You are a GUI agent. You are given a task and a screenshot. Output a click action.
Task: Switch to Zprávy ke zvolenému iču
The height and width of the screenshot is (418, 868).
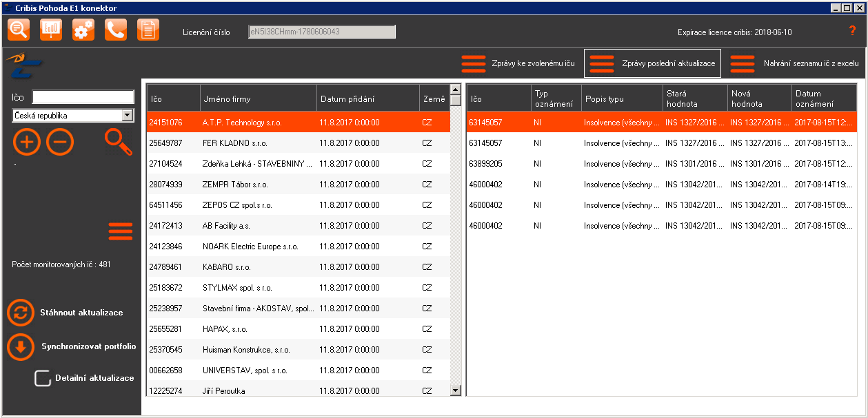pyautogui.click(x=518, y=63)
